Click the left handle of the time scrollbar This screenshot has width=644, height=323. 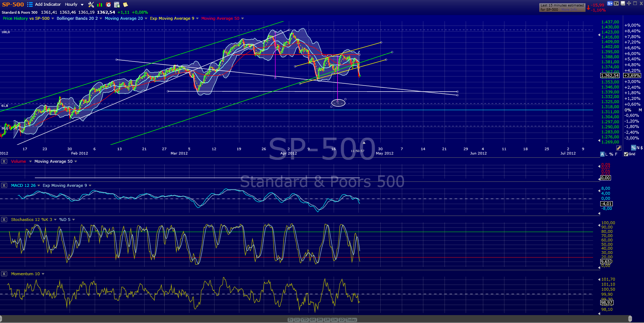(x=1, y=319)
